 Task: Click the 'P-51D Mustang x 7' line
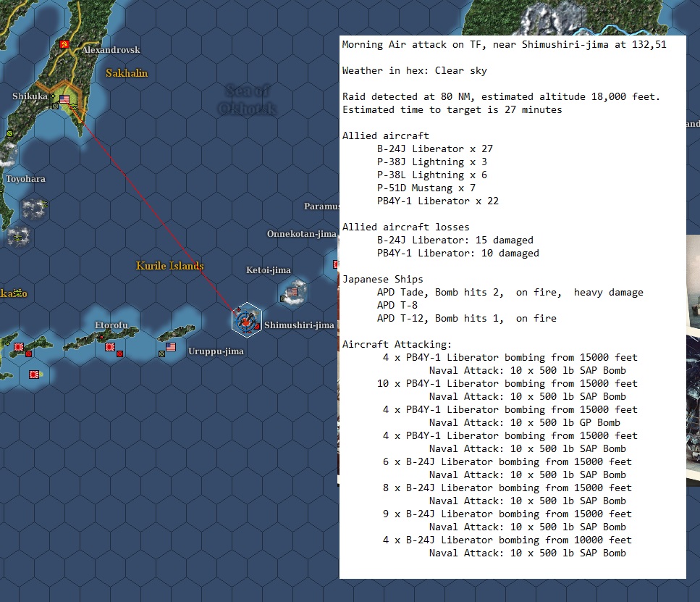(426, 188)
